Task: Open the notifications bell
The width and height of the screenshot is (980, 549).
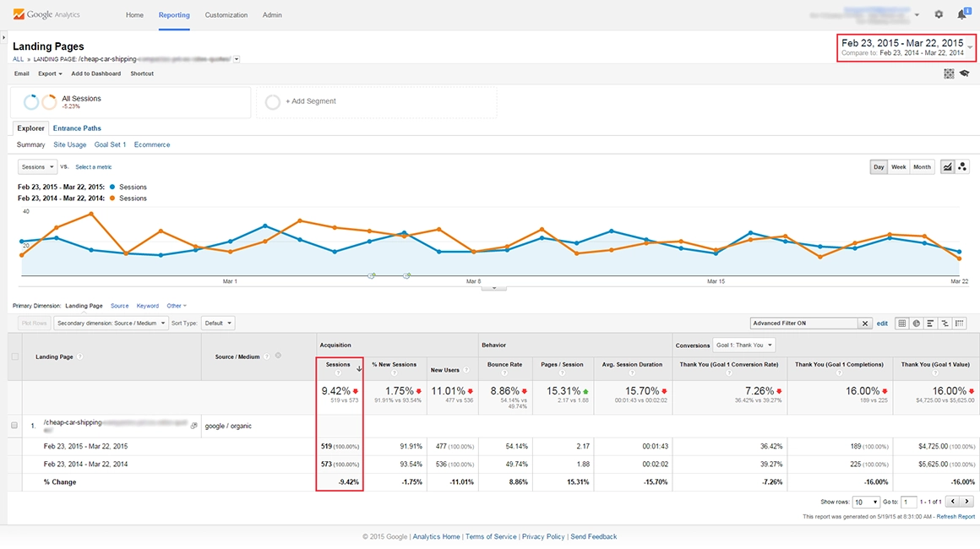Action: [961, 14]
